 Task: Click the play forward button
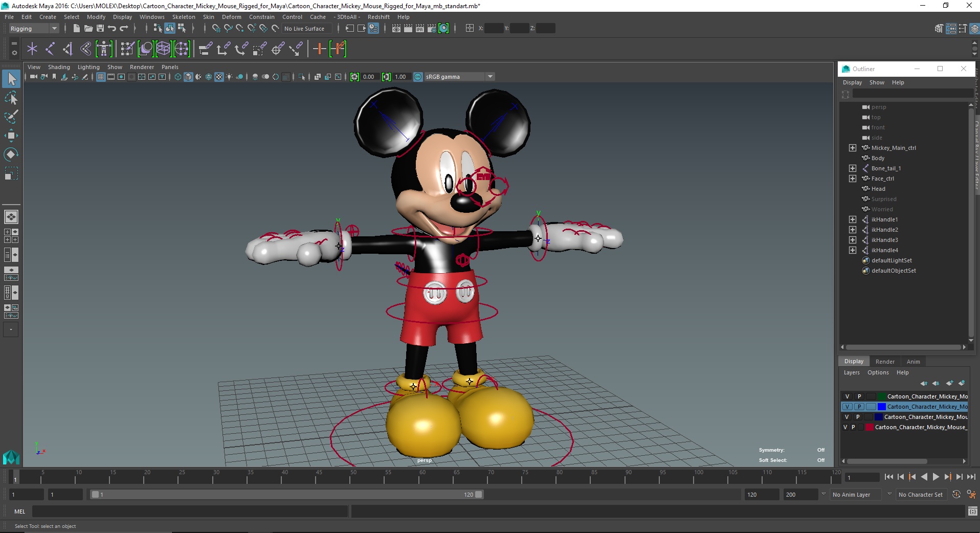point(936,477)
